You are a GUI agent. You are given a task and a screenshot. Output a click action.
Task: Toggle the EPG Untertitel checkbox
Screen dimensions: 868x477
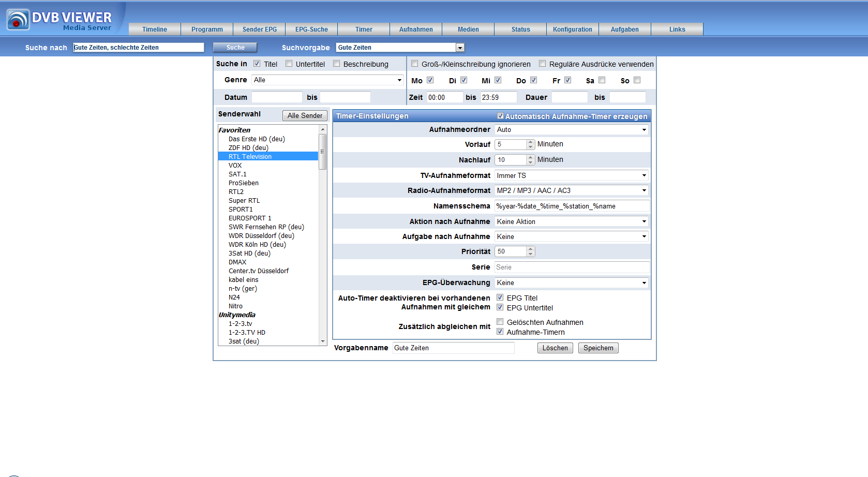point(500,307)
